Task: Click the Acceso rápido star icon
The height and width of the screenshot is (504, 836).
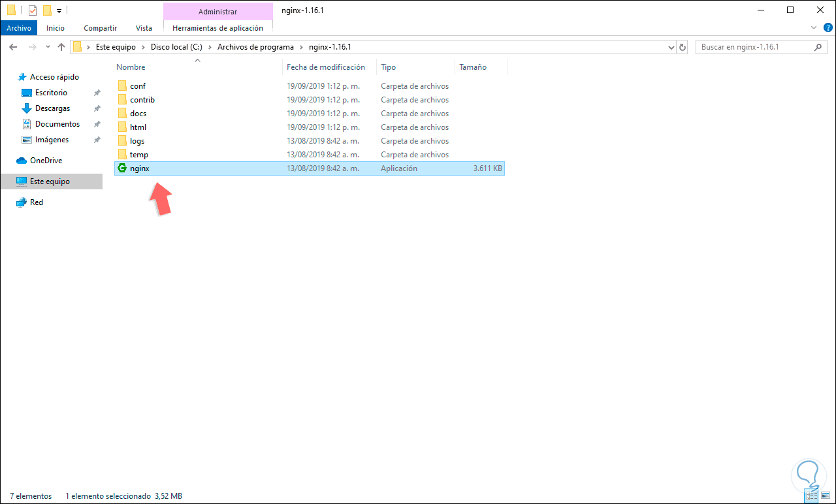Action: tap(23, 77)
